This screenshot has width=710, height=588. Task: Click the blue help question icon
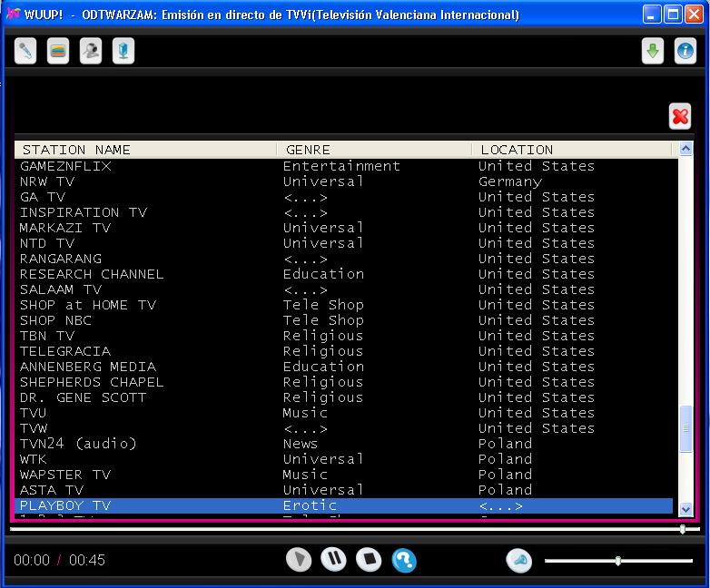[x=404, y=561]
